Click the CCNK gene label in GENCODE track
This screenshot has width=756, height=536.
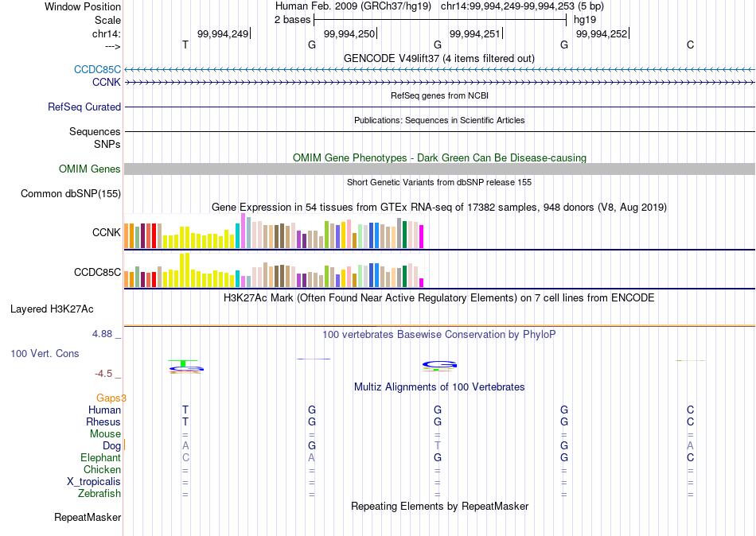107,83
